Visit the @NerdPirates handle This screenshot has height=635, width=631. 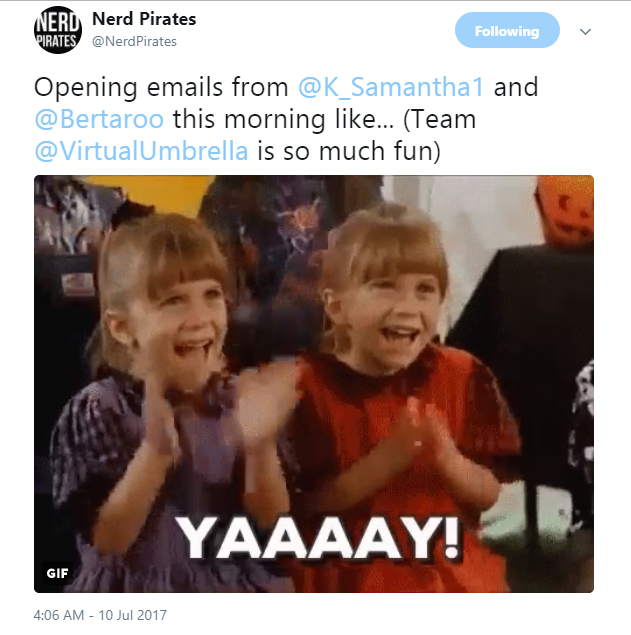(x=134, y=41)
